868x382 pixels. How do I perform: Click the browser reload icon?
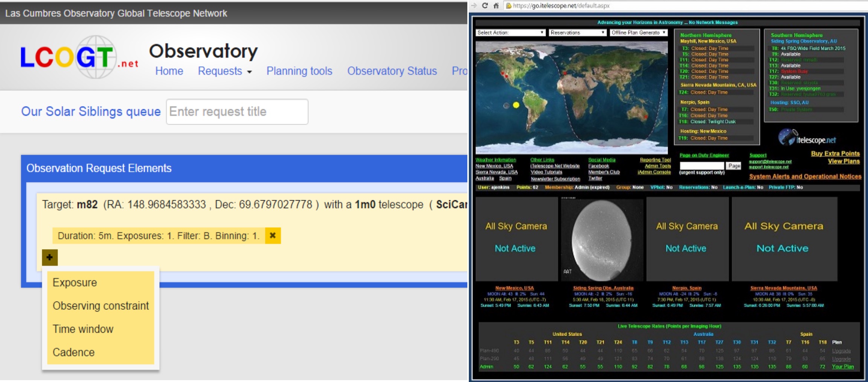click(x=485, y=6)
